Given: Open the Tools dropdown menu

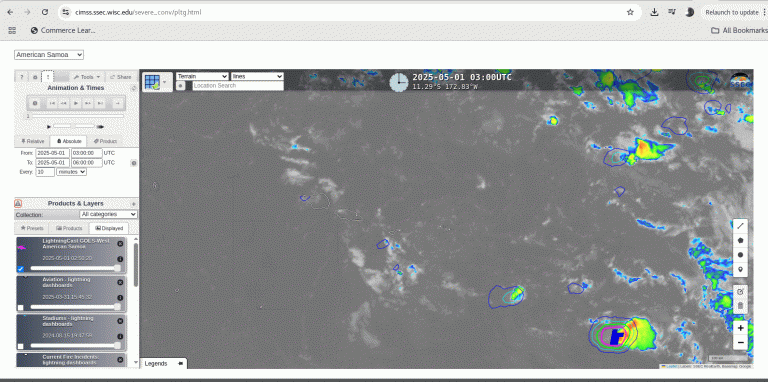Looking at the screenshot, I should (x=87, y=77).
